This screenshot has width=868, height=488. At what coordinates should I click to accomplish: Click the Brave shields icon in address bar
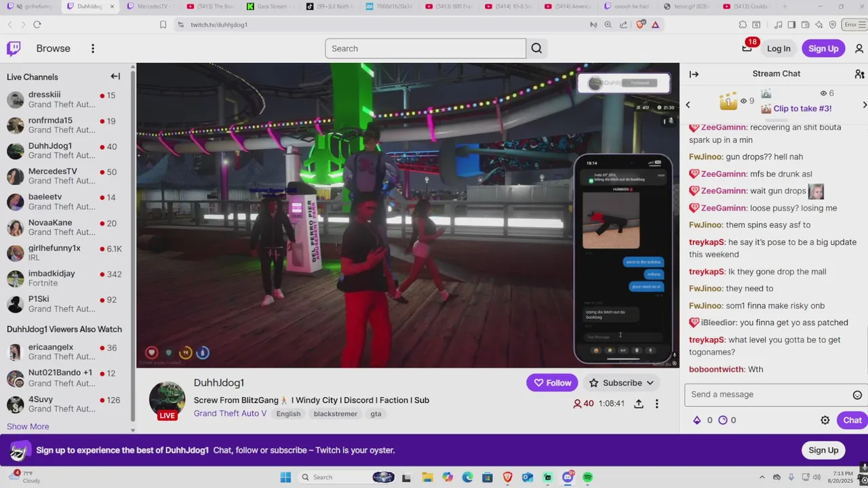641,24
